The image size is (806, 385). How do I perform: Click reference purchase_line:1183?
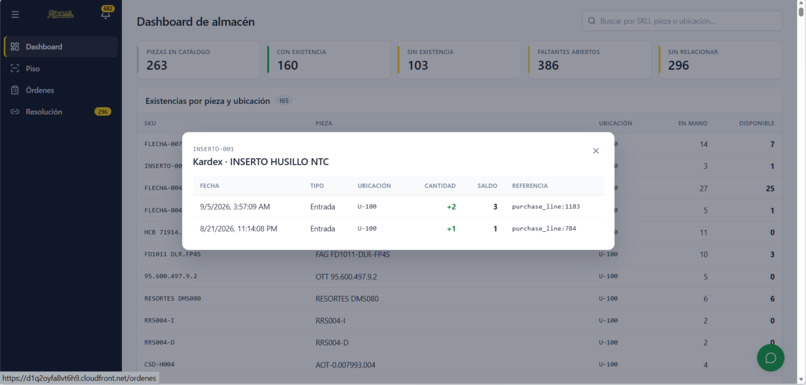point(545,207)
